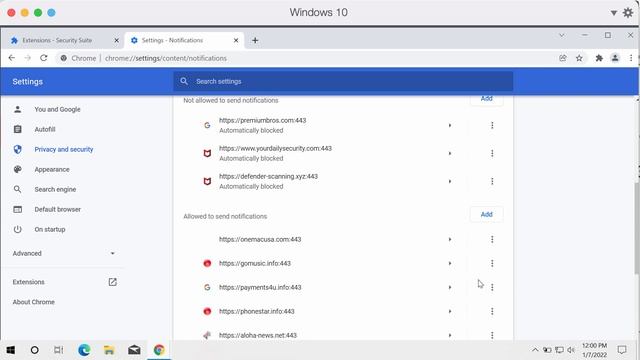
Task: Close the Extensions - Security Suite tab
Action: (116, 40)
